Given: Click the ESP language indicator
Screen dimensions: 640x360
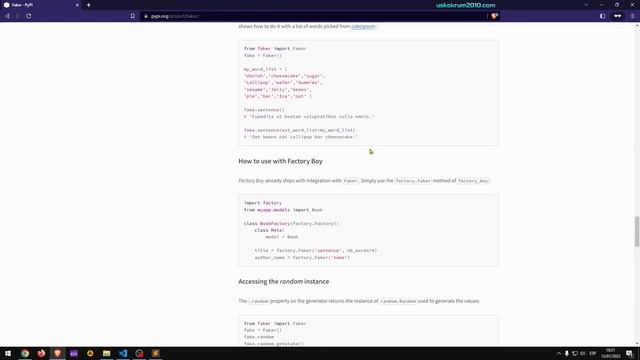Looking at the screenshot, I should click(x=593, y=353).
